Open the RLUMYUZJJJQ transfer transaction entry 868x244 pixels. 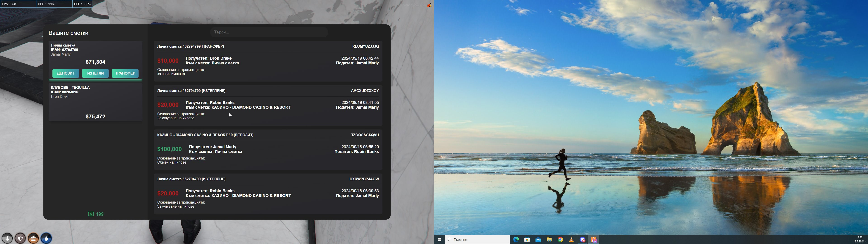268,61
